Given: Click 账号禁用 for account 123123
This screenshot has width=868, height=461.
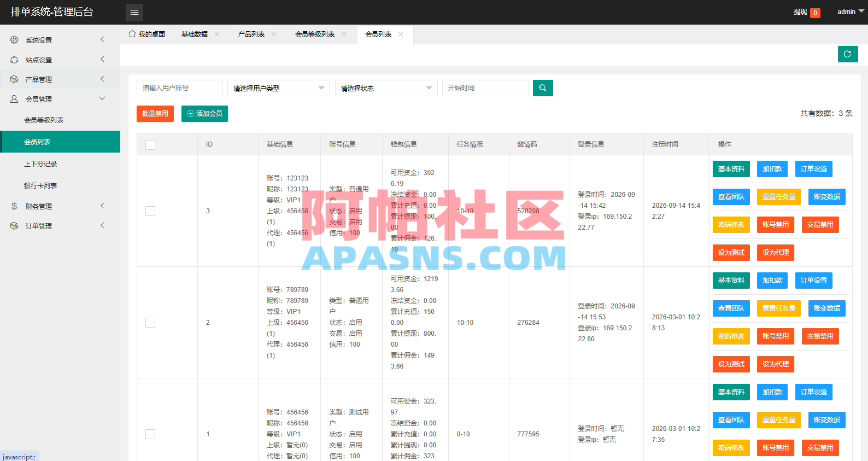Looking at the screenshot, I should point(776,225).
